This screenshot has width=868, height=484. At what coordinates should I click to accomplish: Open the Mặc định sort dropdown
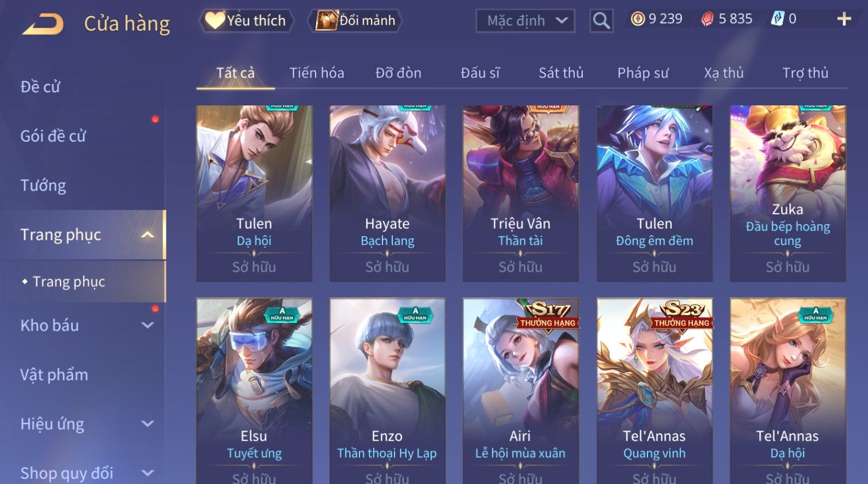525,21
